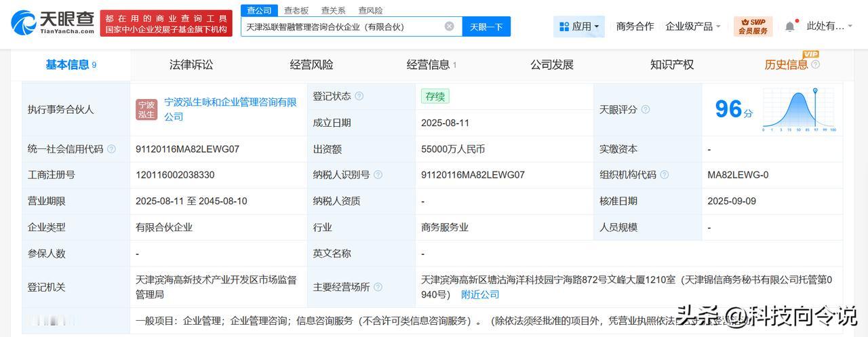Click the SVIP member service badge
This screenshot has width=868, height=337.
[x=753, y=26]
